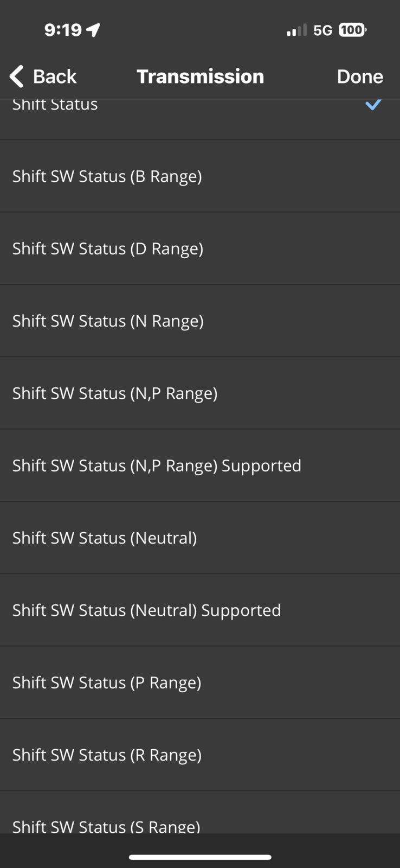Choose Shift SW Status (N Range)
This screenshot has width=400, height=868.
point(200,321)
